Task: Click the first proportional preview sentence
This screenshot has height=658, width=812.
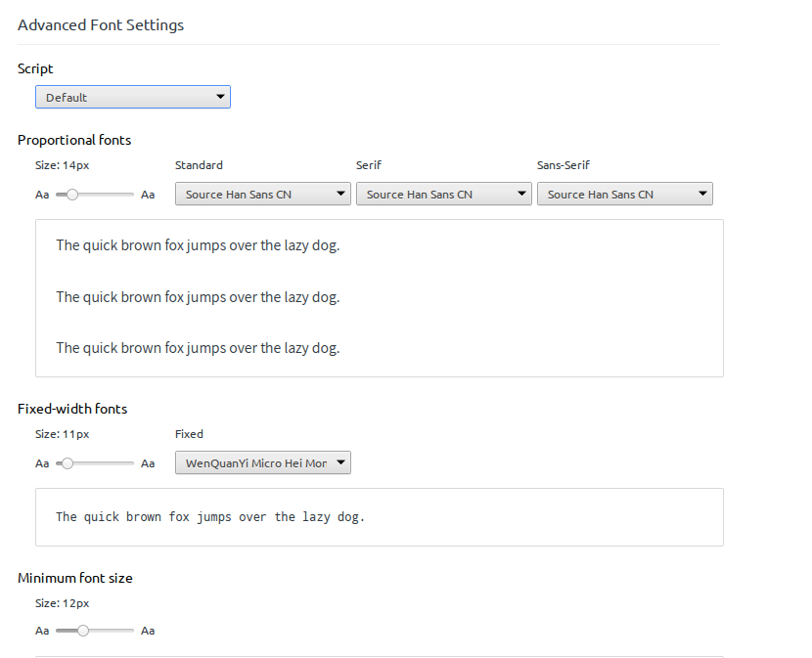Action: 198,245
